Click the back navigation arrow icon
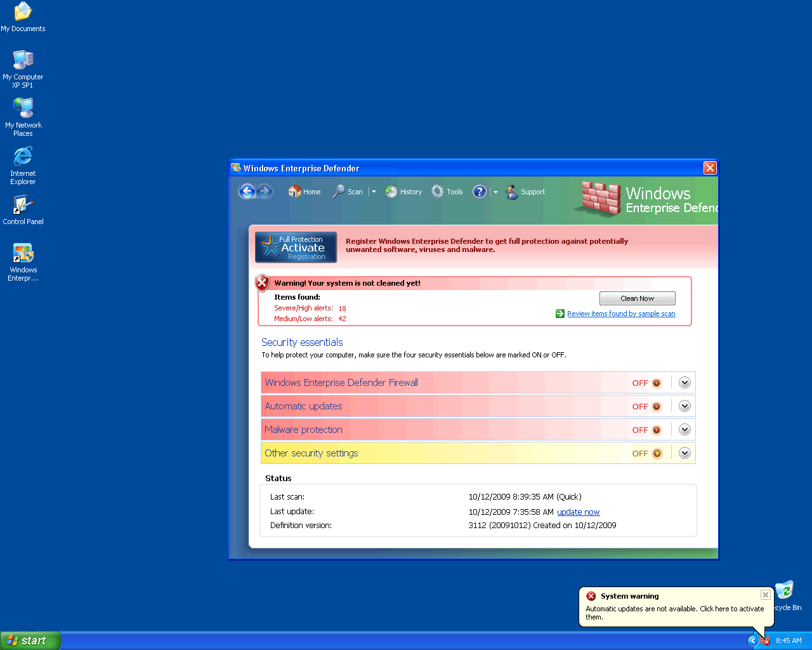 click(x=247, y=191)
